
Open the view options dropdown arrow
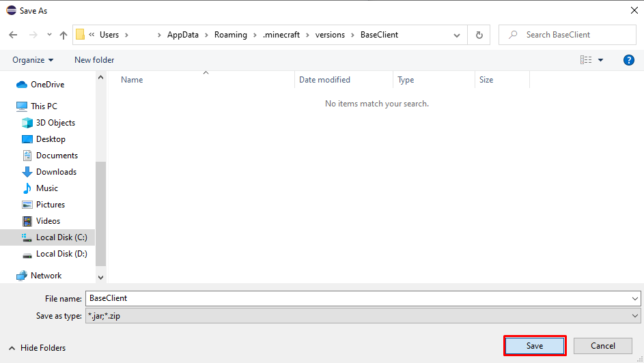tap(600, 60)
